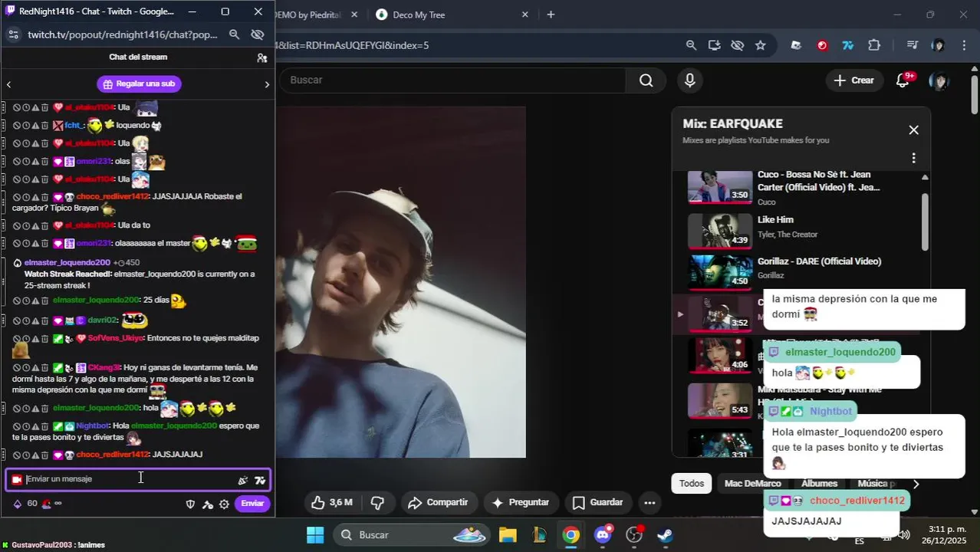Click Chrome zoom magnifier icon in YouTube address bar
Image resolution: width=980 pixels, height=552 pixels.
691,45
